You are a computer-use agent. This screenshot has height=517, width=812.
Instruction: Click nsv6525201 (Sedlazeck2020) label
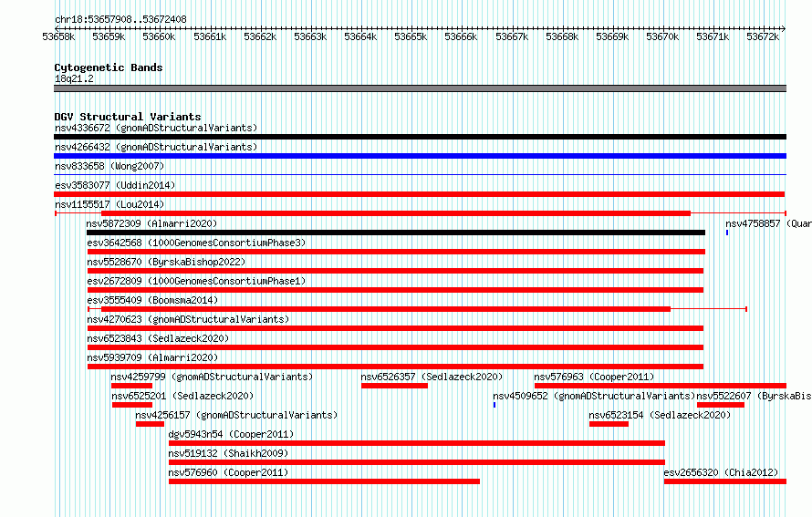pos(182,396)
